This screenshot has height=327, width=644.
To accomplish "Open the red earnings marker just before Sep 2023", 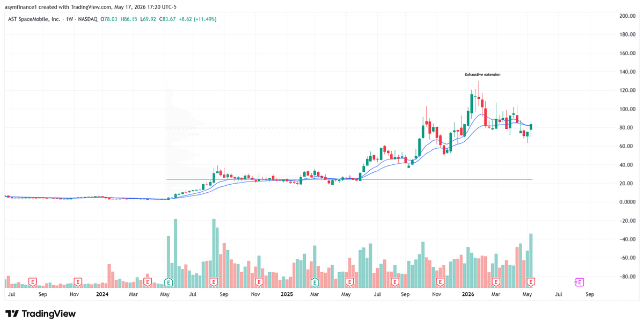I will pyautogui.click(x=33, y=282).
